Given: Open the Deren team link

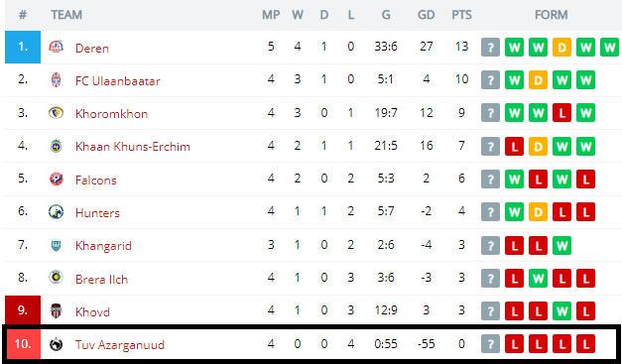Looking at the screenshot, I should 92,48.
